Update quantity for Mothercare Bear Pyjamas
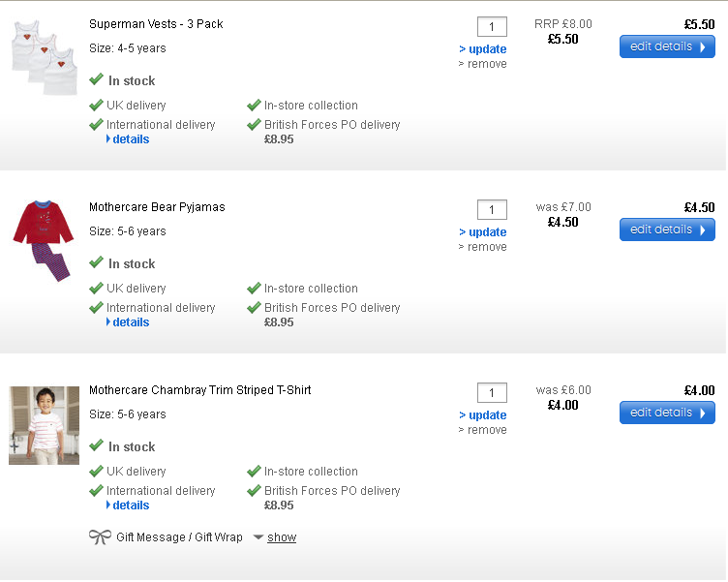 (483, 232)
